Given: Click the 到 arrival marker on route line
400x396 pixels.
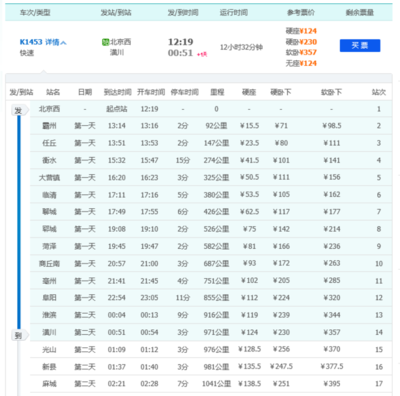Looking at the screenshot, I should 19,335.
